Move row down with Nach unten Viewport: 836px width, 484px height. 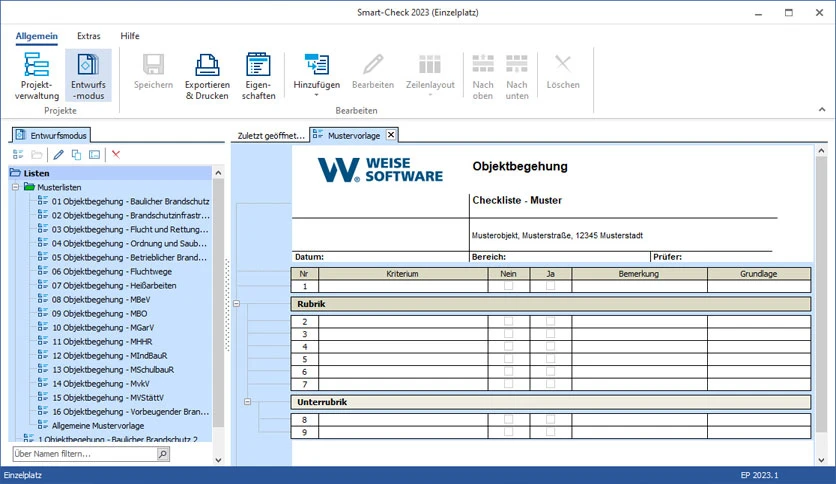[517, 76]
